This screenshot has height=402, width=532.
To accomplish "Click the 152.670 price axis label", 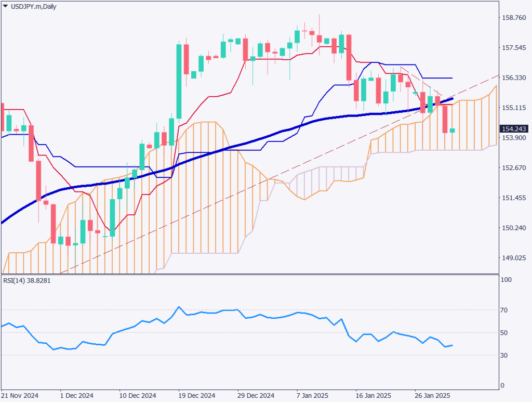I will click(512, 168).
